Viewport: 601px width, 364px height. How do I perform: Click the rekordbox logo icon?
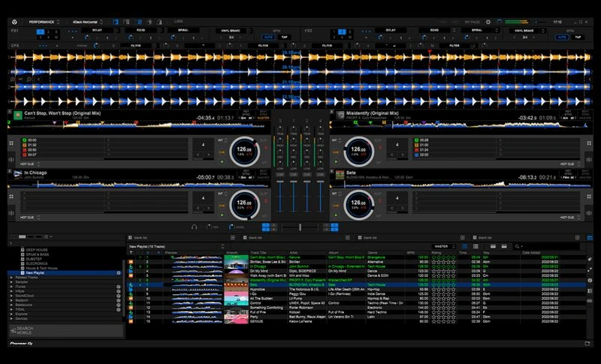[14, 23]
